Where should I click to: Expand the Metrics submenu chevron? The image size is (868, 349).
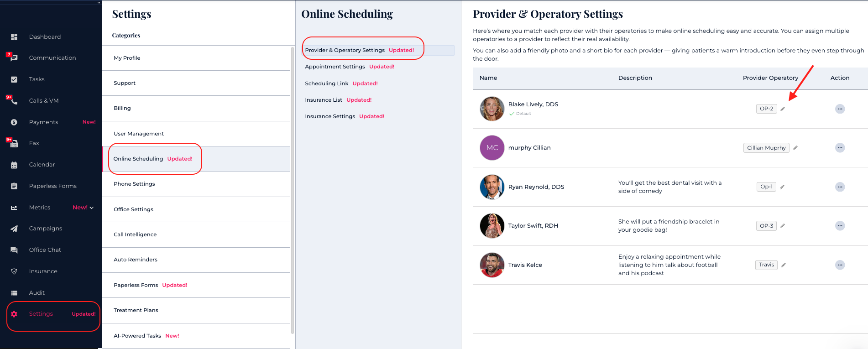pos(92,208)
